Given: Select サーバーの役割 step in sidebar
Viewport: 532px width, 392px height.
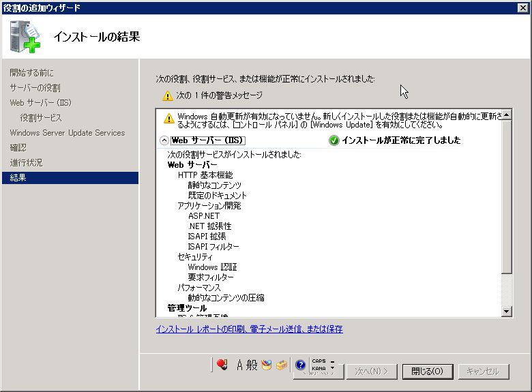Looking at the screenshot, I should click(35, 88).
